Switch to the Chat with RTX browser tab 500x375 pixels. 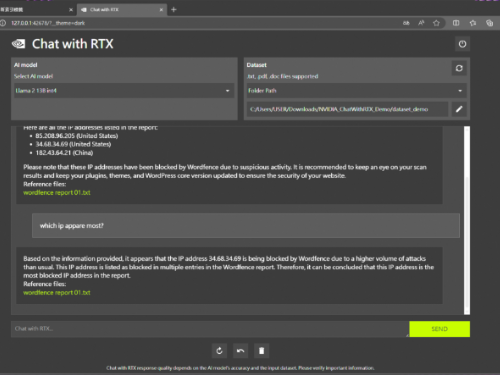pyautogui.click(x=122, y=10)
